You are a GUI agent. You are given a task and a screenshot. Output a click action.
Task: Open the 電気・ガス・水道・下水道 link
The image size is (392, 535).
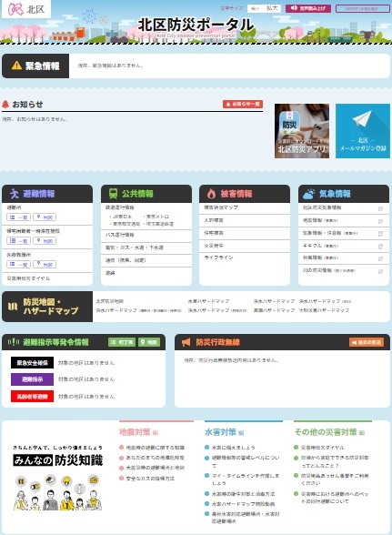[x=134, y=247]
